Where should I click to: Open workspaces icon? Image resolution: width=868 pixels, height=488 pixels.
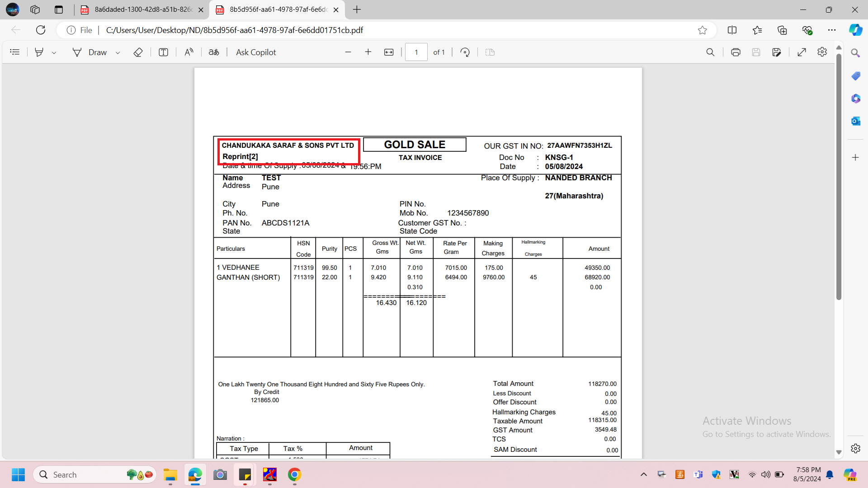(x=35, y=9)
